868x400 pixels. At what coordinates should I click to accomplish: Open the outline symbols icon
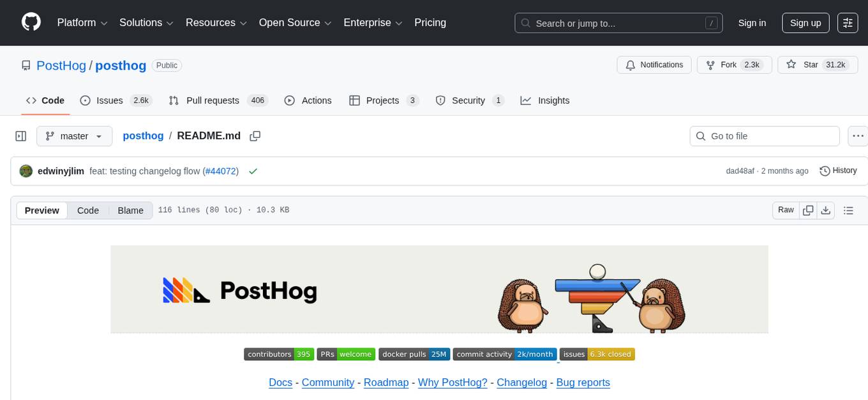tap(848, 210)
